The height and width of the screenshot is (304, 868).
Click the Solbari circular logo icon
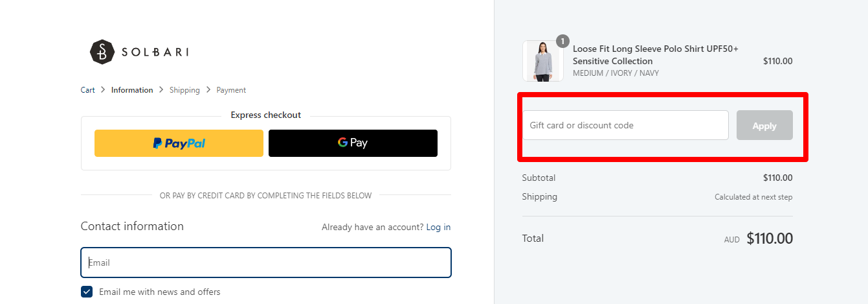tap(102, 52)
